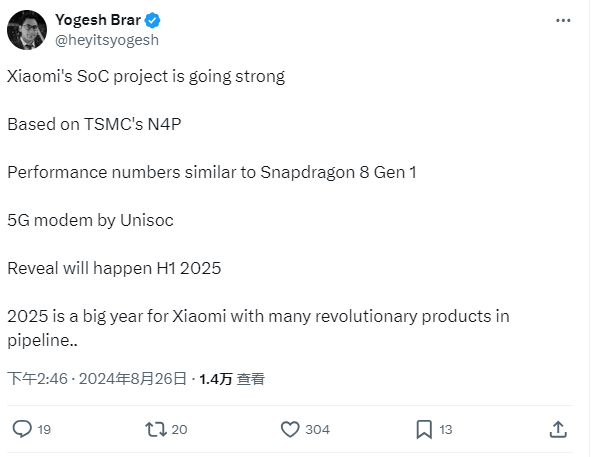
Task: Open the Yogesh Brar display name link
Action: [x=98, y=20]
